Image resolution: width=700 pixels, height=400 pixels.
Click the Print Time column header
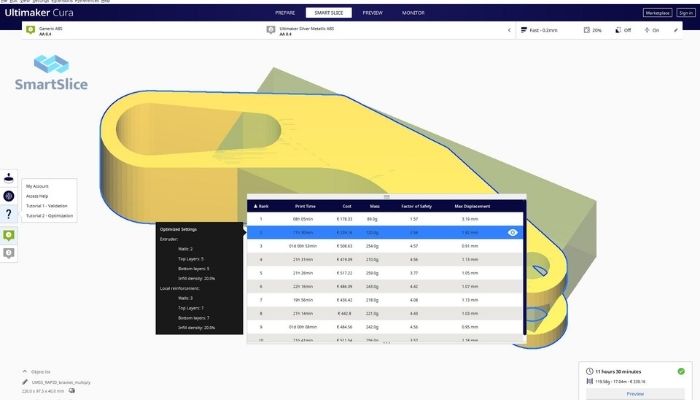coord(305,206)
